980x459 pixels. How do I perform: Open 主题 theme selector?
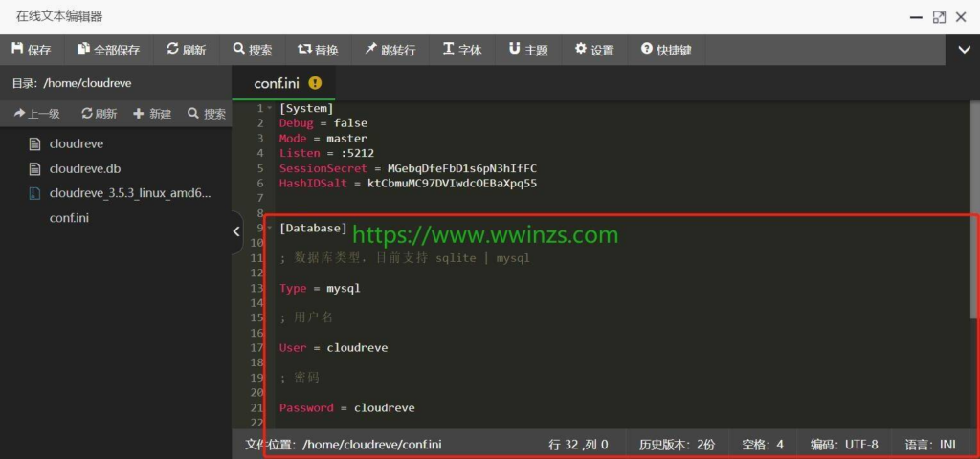(x=528, y=50)
